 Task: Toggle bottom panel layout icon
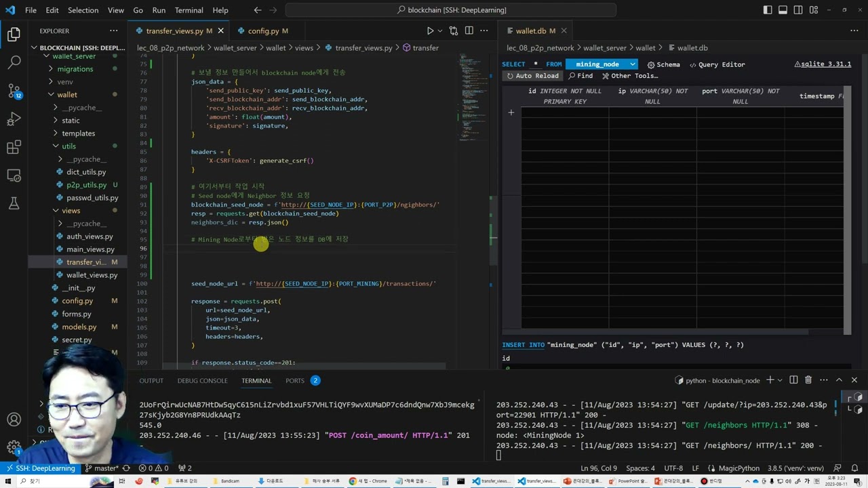click(x=784, y=10)
